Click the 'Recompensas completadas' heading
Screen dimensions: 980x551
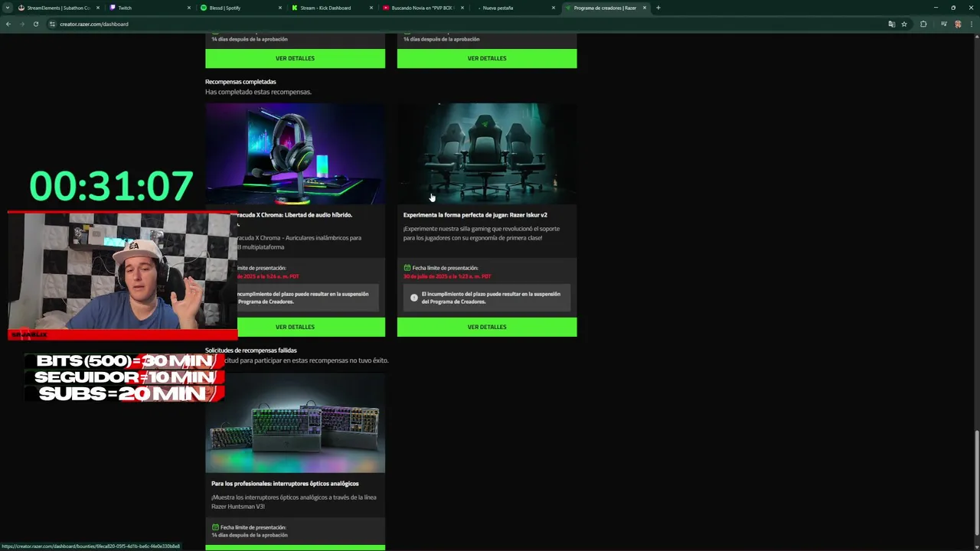tap(240, 82)
